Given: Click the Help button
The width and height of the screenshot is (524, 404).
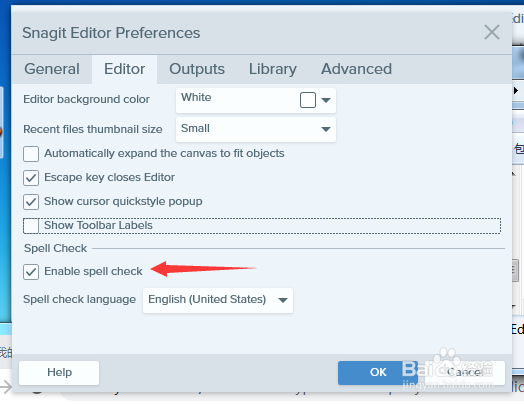Looking at the screenshot, I should (x=59, y=373).
